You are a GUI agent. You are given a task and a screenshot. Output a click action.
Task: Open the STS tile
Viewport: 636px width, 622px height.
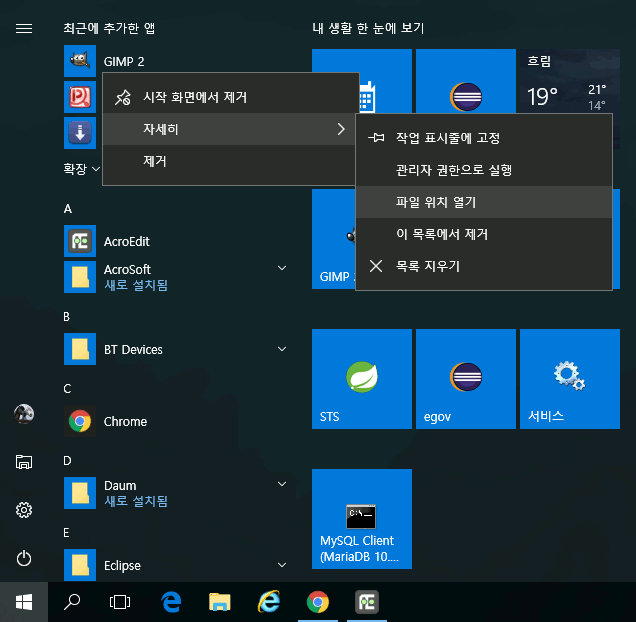coord(361,379)
